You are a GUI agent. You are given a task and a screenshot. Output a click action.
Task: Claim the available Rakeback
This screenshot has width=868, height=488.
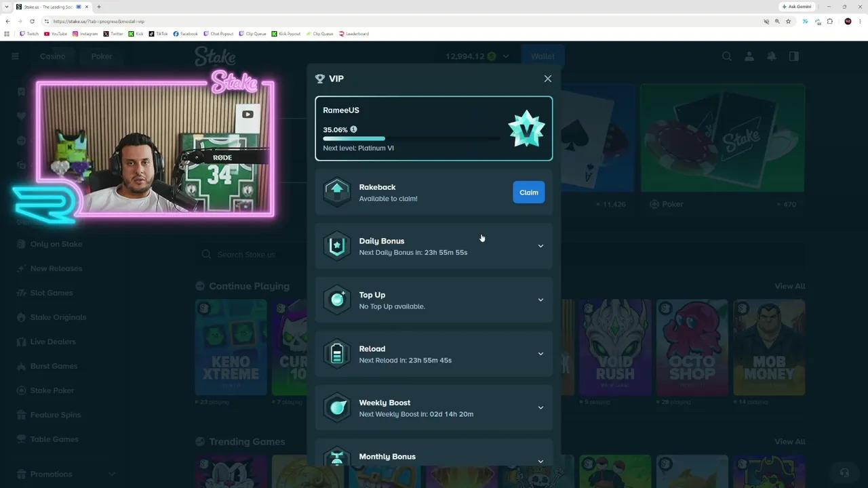click(x=529, y=192)
